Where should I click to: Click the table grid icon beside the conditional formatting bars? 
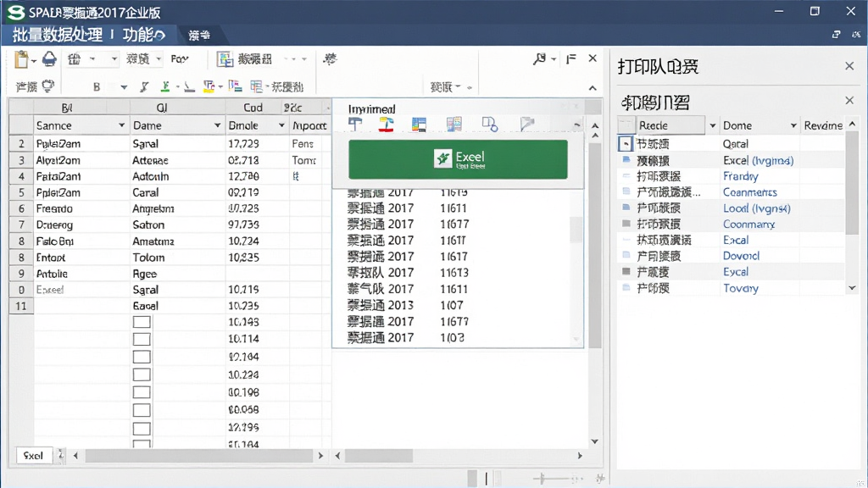pyautogui.click(x=256, y=86)
